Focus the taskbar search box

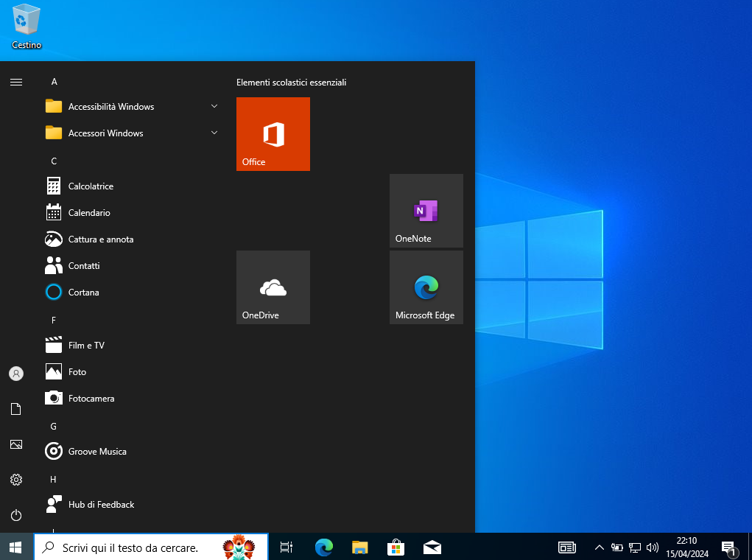tap(151, 547)
